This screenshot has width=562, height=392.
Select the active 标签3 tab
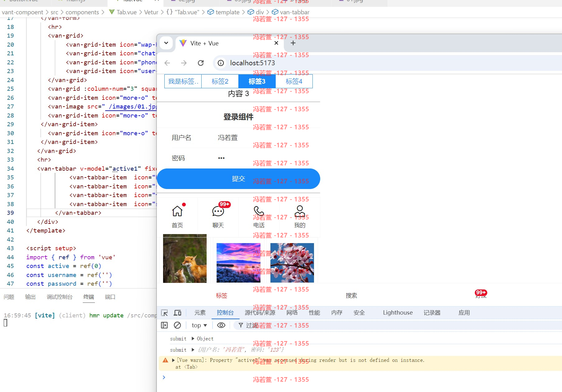[257, 81]
